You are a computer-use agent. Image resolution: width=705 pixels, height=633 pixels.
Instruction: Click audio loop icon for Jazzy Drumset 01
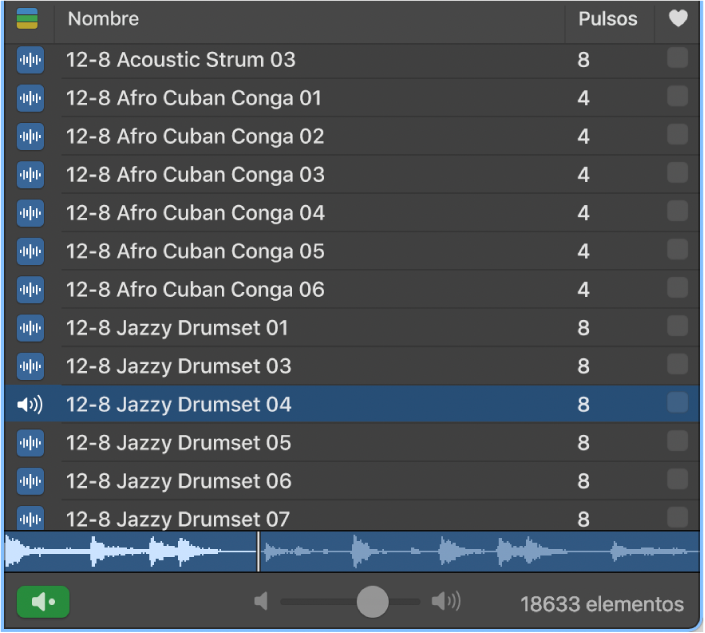31,328
